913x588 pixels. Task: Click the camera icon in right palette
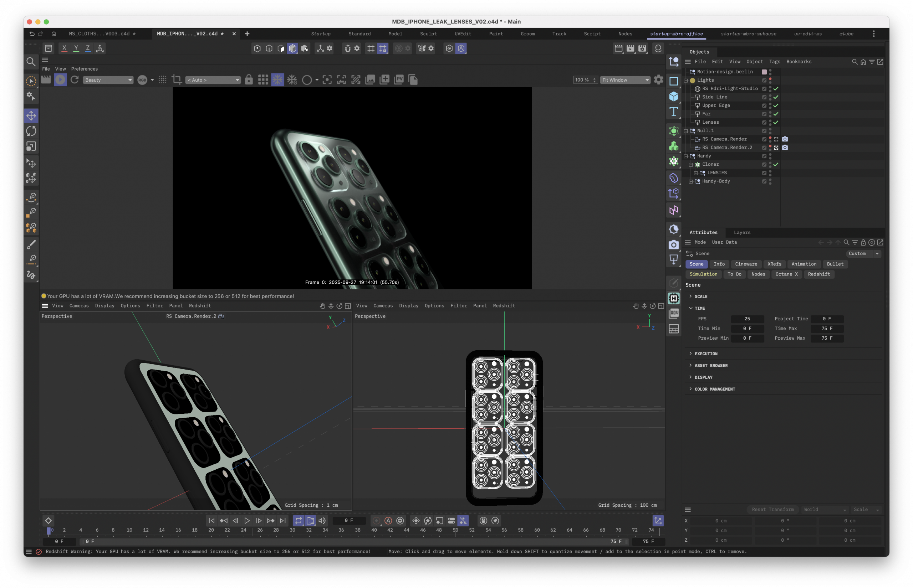pyautogui.click(x=673, y=245)
